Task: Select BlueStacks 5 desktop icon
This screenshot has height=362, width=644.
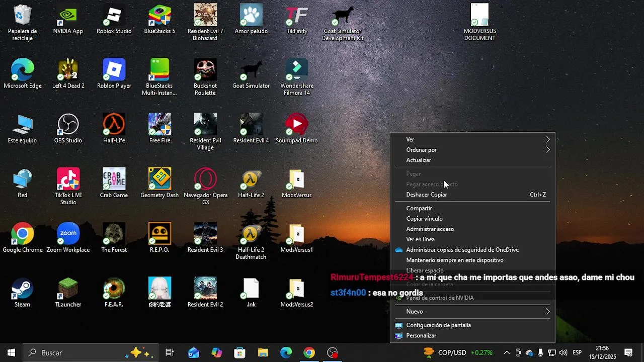Action: click(159, 20)
